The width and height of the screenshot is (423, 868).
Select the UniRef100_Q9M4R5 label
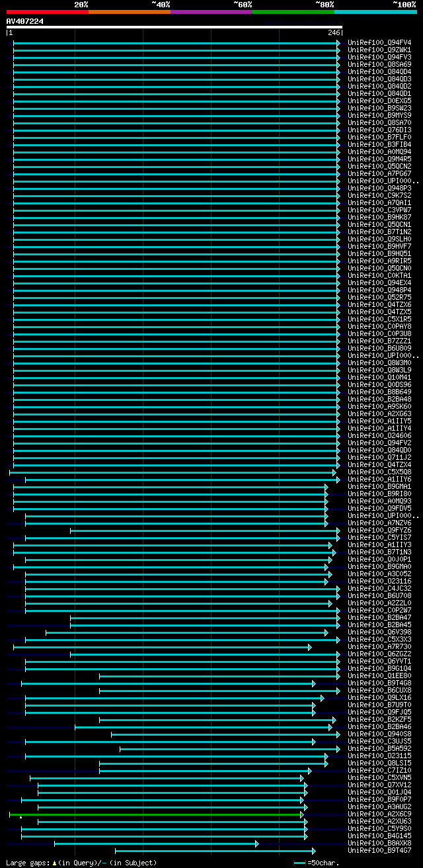[x=379, y=159]
